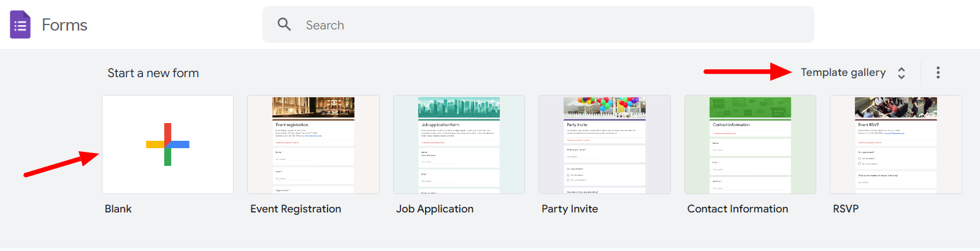Open the Contact Information template thumbnail

(x=750, y=144)
